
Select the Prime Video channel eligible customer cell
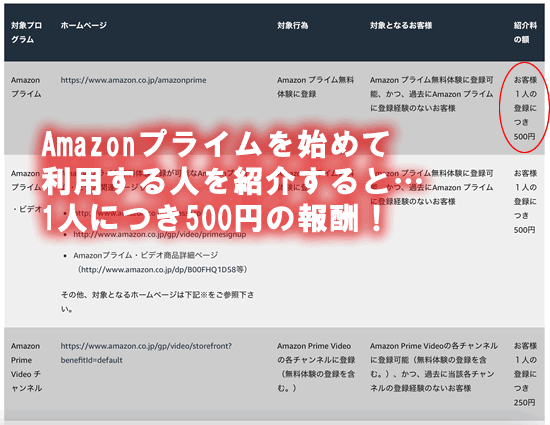434,367
